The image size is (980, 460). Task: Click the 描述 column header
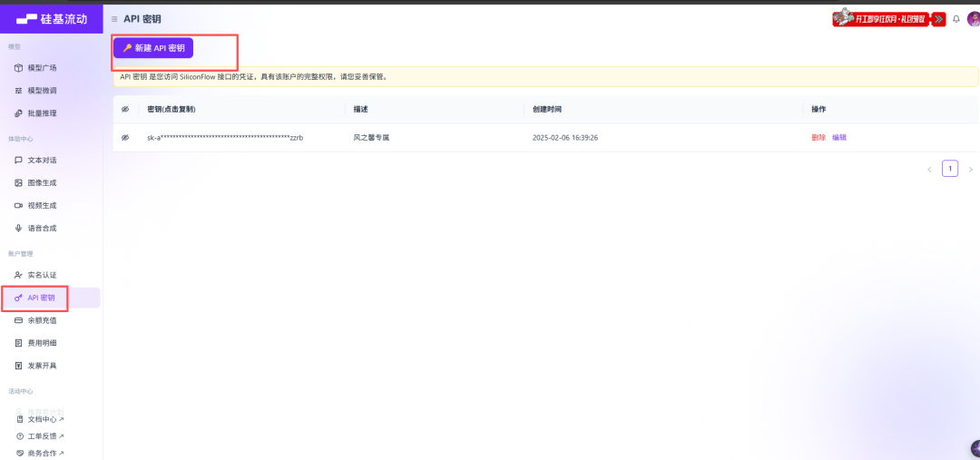(x=360, y=110)
